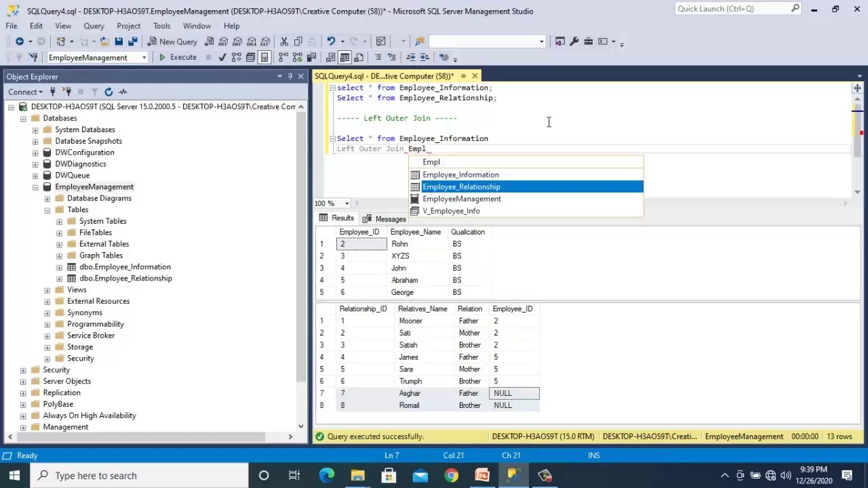Expand the Views tree node
The image size is (868, 488).
(x=47, y=289)
